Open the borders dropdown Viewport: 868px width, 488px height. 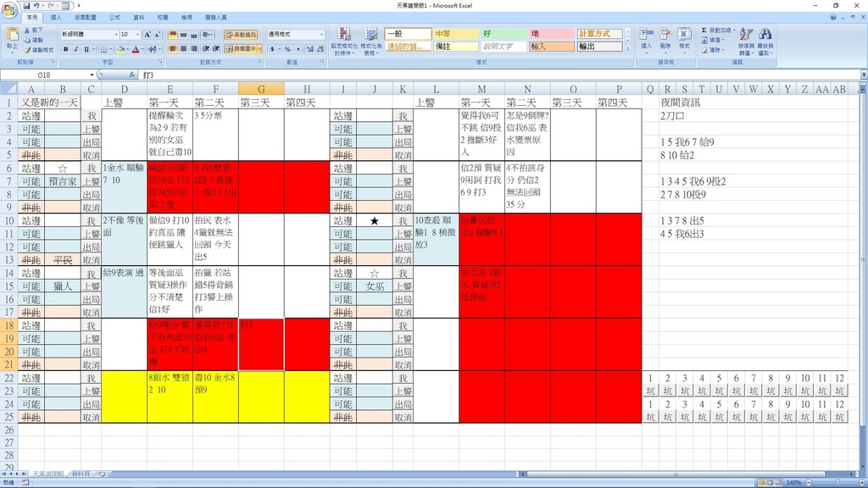111,49
